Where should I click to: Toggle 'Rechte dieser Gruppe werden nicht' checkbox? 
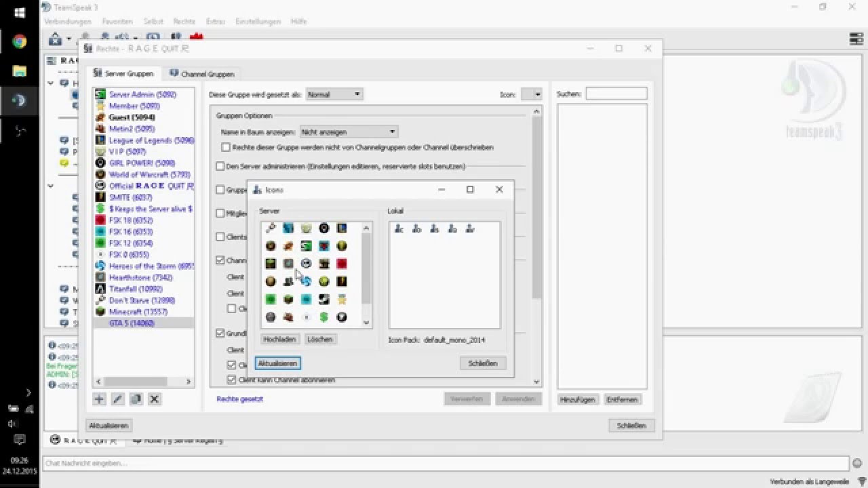pyautogui.click(x=226, y=147)
